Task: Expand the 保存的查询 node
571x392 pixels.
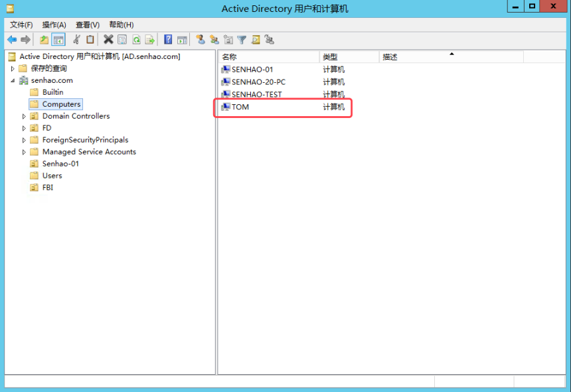Action: tap(13, 69)
